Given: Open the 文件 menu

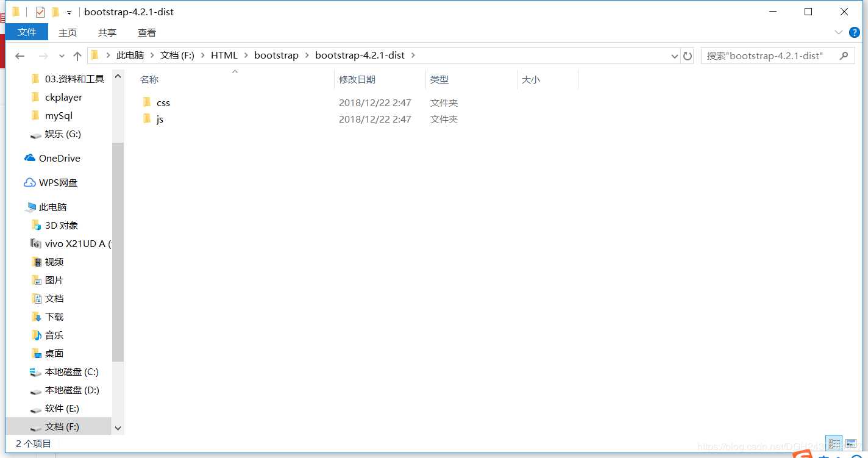Looking at the screenshot, I should 27,32.
